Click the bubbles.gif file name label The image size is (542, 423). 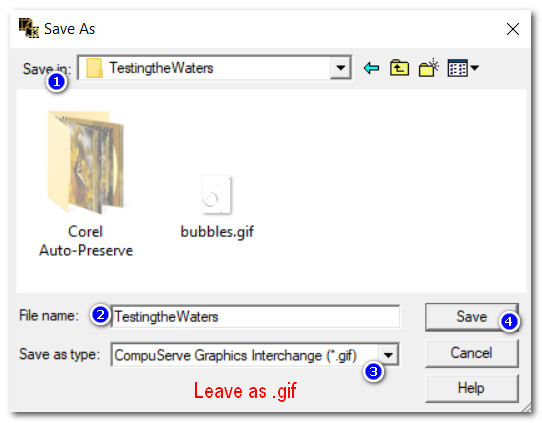coord(217,232)
